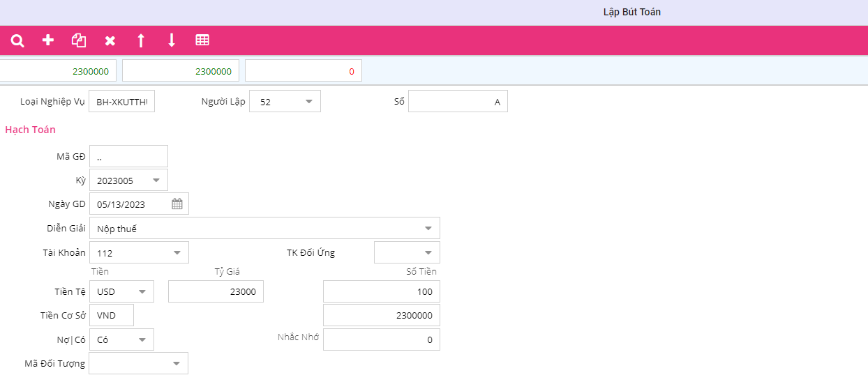
Task: Click the copy document icon
Action: coord(79,40)
